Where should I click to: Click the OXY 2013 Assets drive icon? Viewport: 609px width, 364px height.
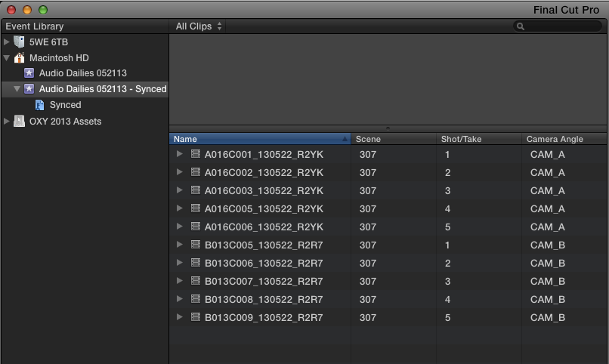(x=19, y=121)
